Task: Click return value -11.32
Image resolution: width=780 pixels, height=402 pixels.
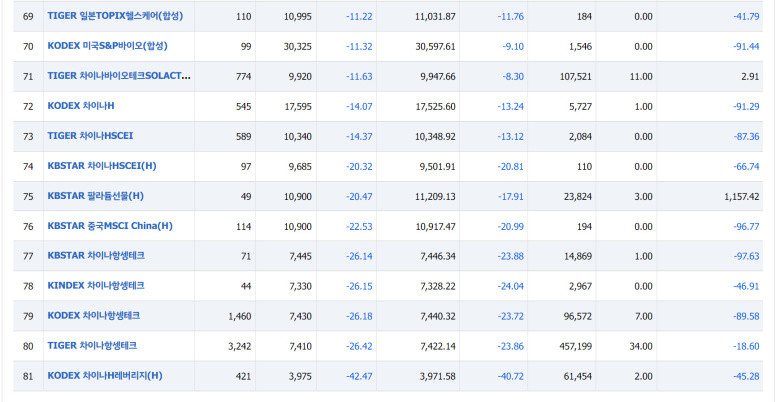Action: pyautogui.click(x=359, y=46)
